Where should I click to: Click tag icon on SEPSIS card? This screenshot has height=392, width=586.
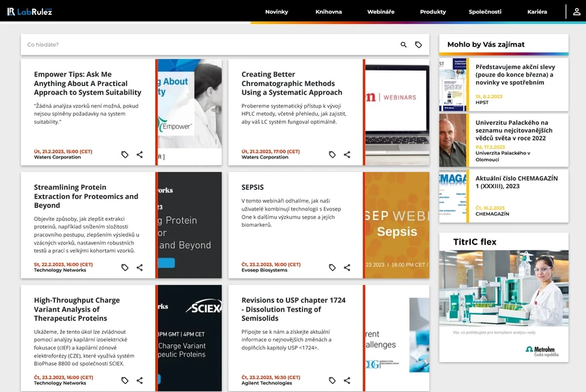pyautogui.click(x=332, y=267)
